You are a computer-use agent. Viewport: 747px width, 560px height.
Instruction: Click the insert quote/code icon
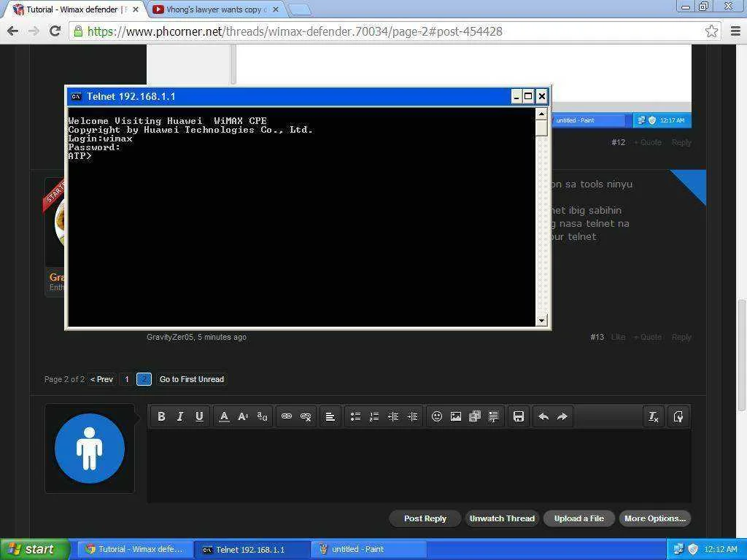coord(494,416)
